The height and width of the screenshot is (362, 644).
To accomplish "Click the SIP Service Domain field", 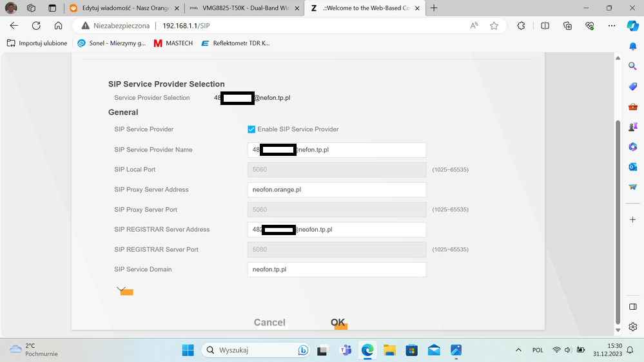I will click(336, 269).
